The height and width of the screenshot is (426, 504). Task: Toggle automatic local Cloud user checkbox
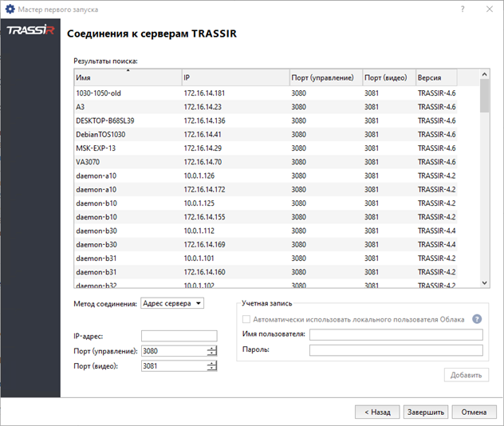pos(246,319)
